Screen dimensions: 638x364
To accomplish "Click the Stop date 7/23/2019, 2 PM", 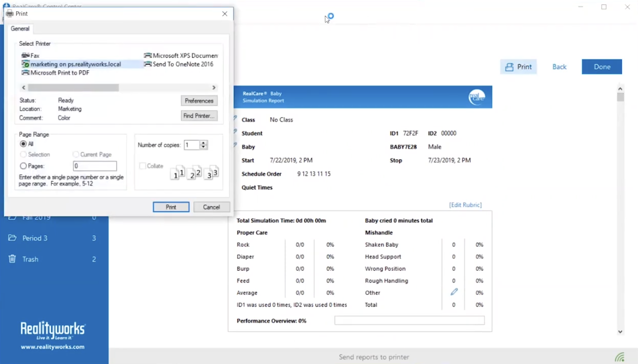I will click(x=449, y=160).
